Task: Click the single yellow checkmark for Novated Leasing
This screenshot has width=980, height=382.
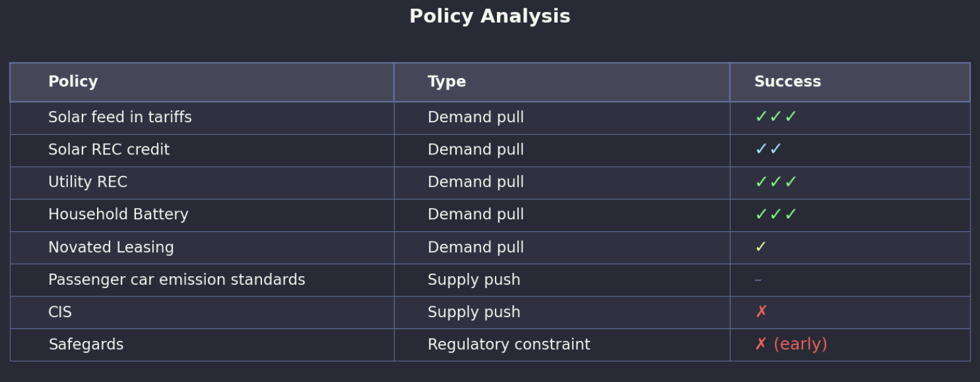Action: click(x=761, y=248)
